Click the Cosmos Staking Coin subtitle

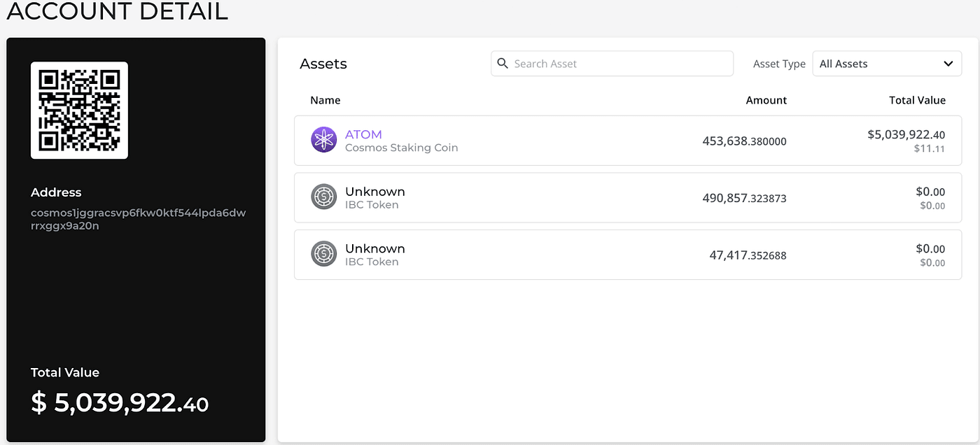tap(401, 148)
